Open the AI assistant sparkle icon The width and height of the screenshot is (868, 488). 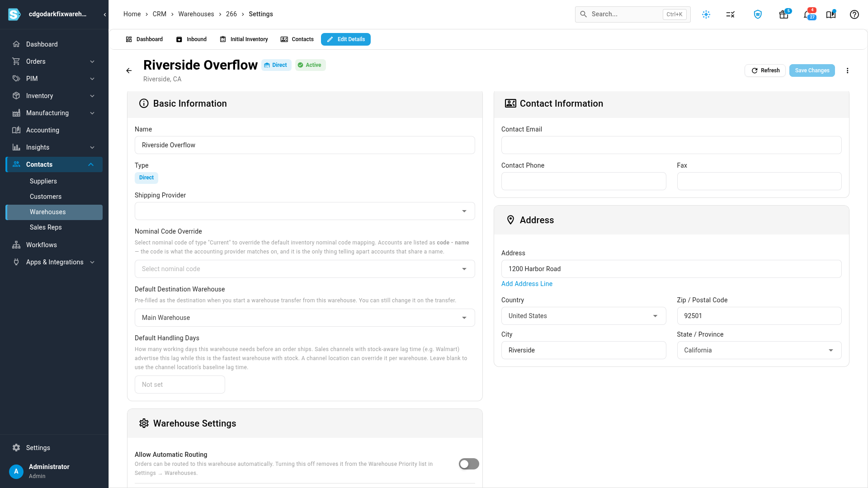click(706, 14)
